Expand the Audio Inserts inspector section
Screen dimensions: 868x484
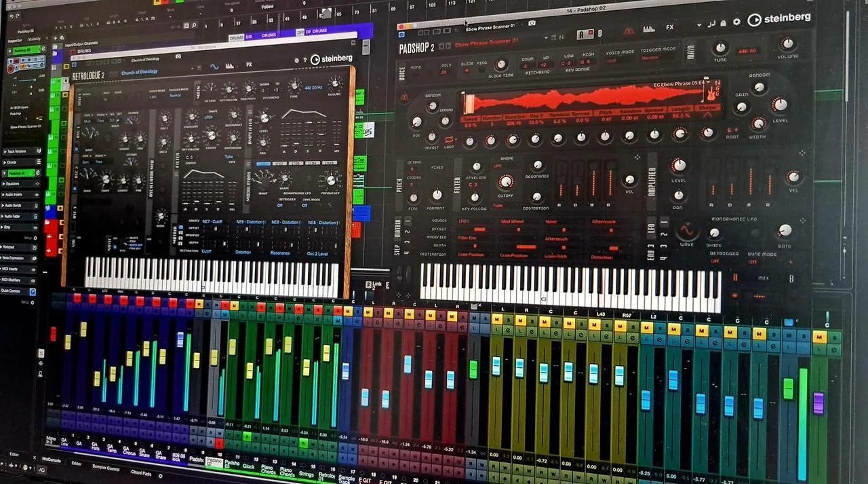[x=20, y=194]
